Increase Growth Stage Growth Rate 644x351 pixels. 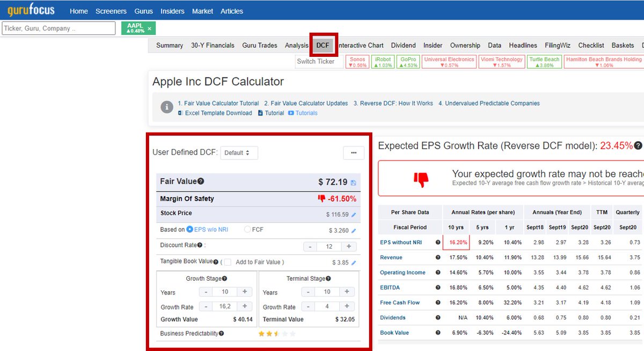(244, 307)
